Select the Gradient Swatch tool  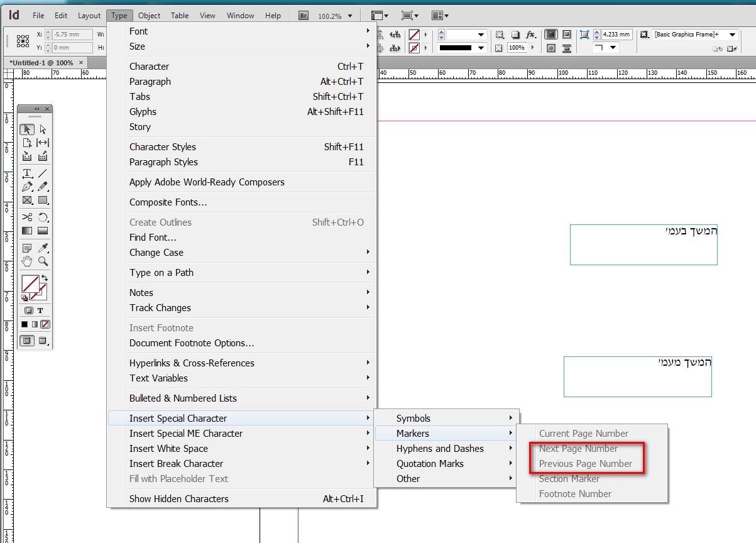27,231
